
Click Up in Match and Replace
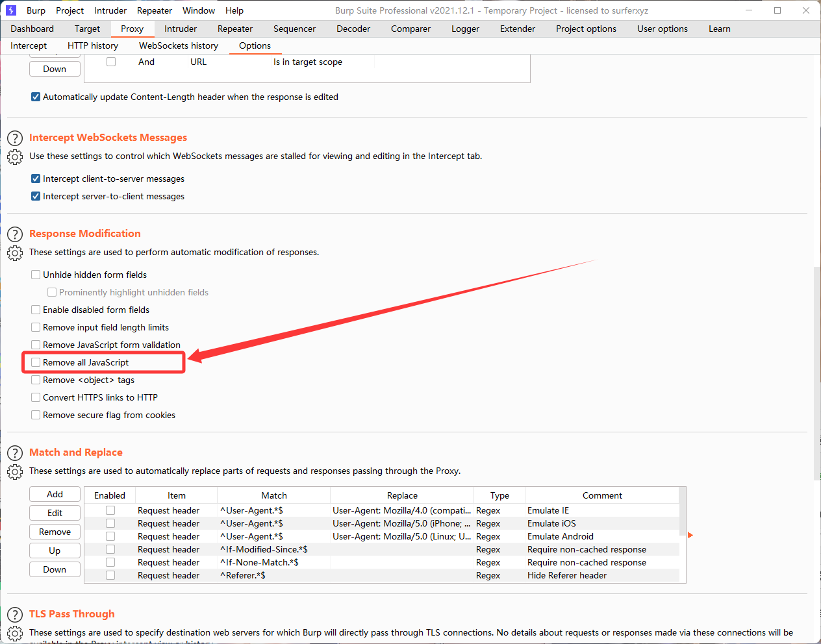[x=55, y=551]
